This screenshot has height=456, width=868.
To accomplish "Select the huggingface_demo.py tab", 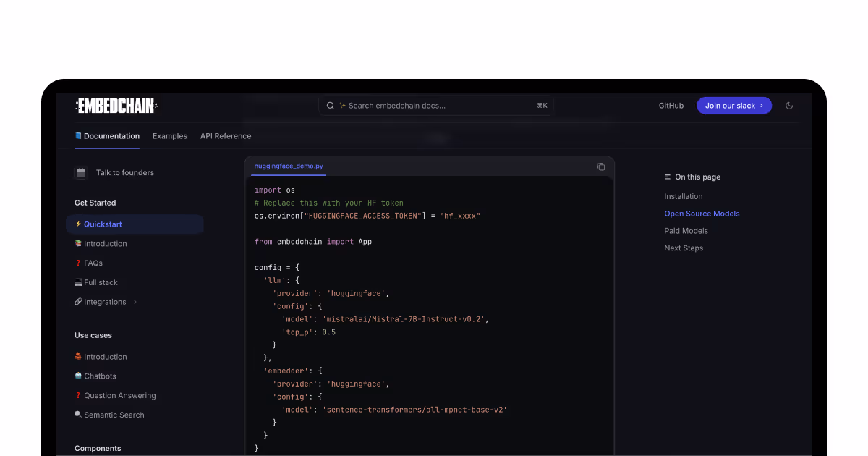I will (288, 166).
